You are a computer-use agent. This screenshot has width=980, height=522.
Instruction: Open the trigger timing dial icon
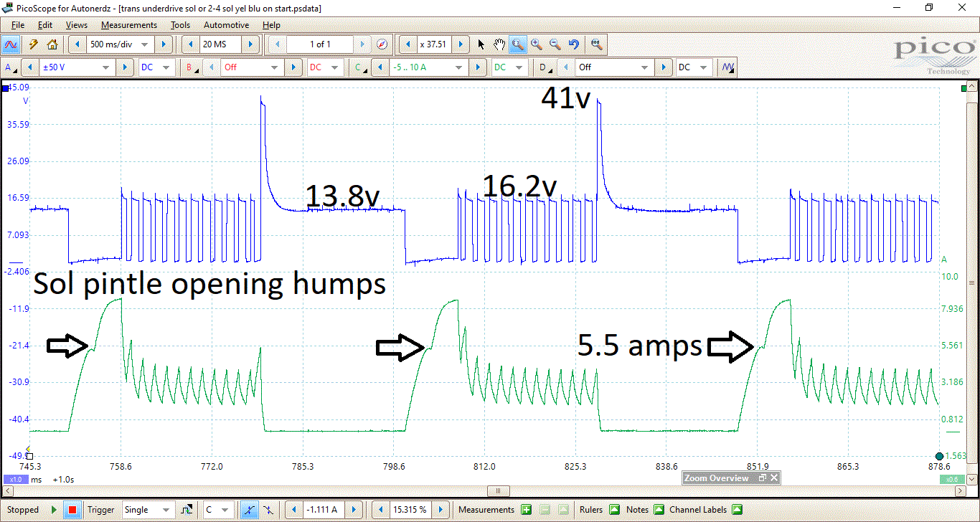tap(382, 44)
